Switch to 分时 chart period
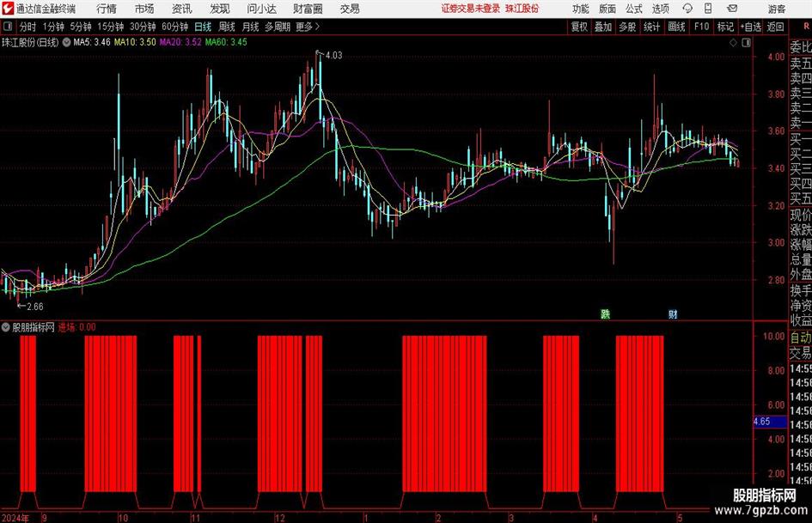This screenshot has width=812, height=523. pyautogui.click(x=28, y=27)
